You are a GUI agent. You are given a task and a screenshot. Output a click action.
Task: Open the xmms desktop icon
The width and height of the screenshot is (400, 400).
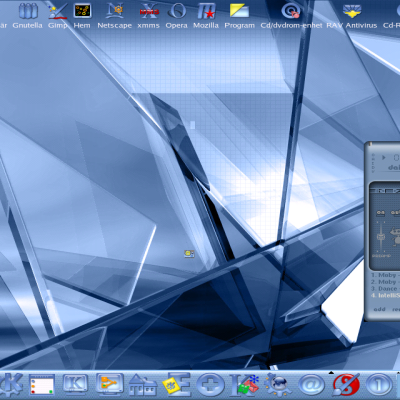point(149,15)
